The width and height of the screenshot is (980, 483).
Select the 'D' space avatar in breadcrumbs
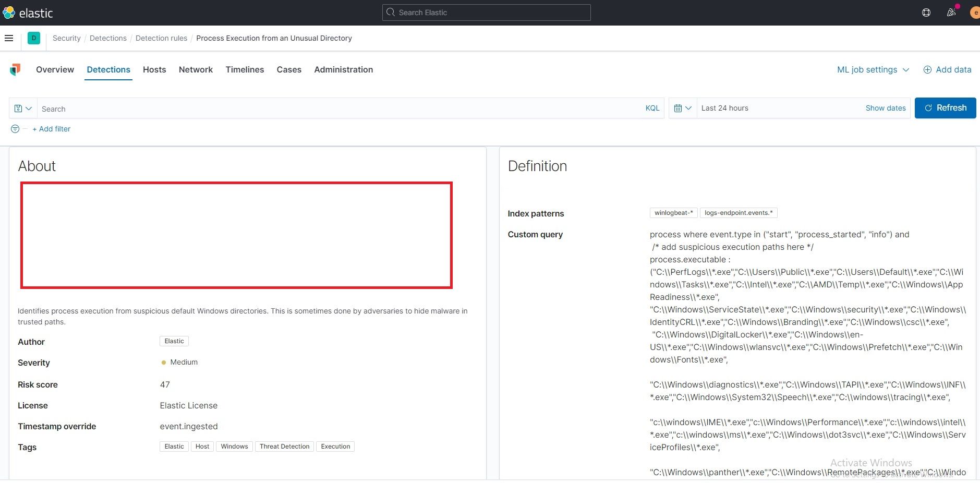[33, 38]
